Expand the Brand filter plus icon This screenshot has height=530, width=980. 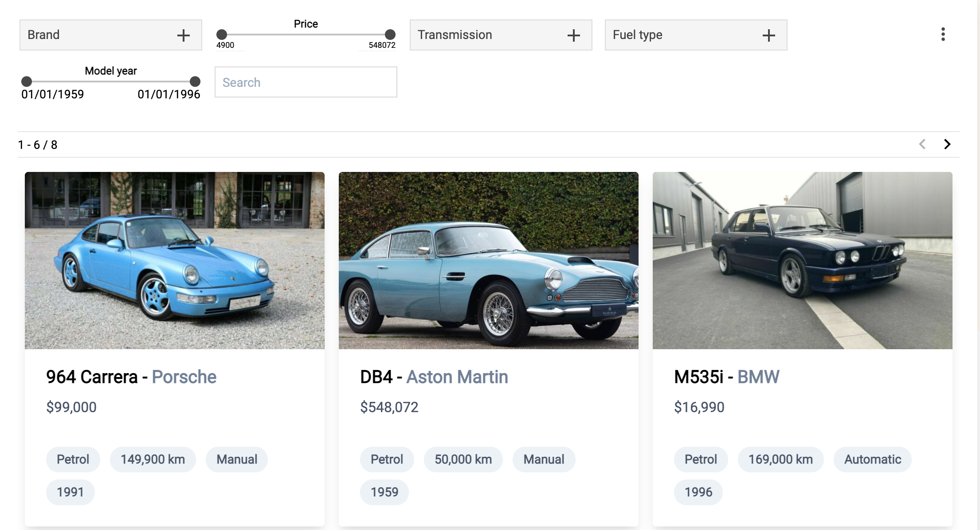pos(184,35)
